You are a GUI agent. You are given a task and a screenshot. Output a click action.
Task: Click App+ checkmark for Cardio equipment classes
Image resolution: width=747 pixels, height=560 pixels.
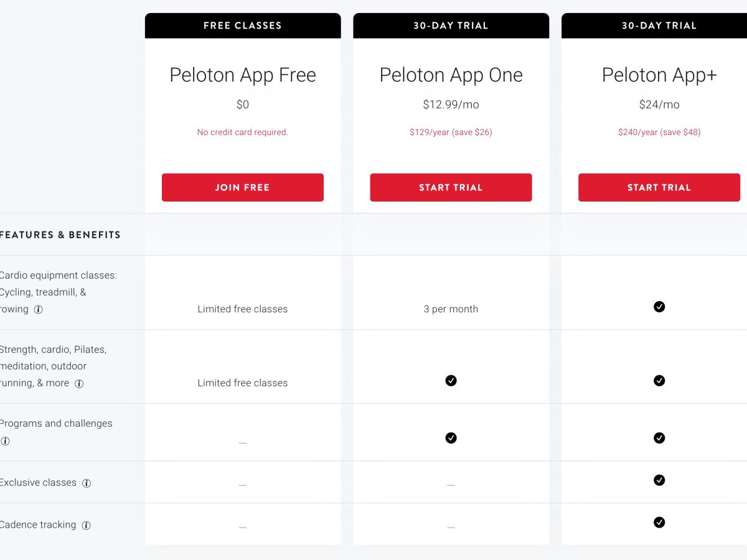coord(659,307)
